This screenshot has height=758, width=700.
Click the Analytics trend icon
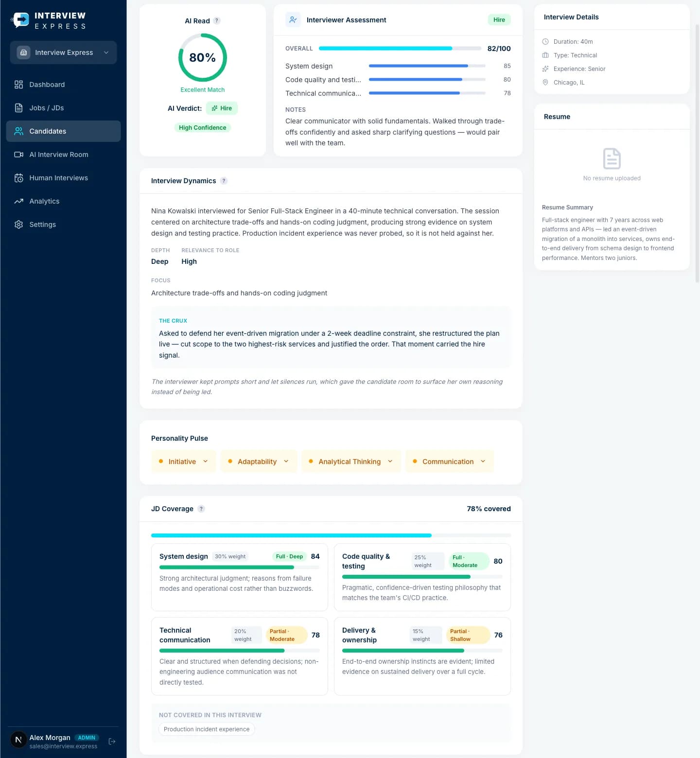[x=18, y=201]
